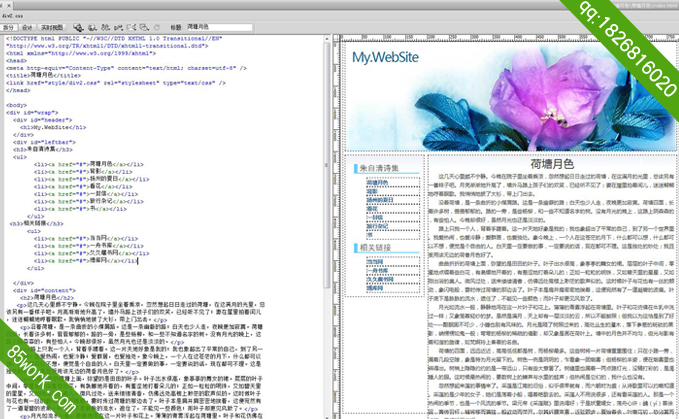This screenshot has height=419, width=679.
Task: Click the 荷塘月色 link in the design sidebar
Action: pos(377,183)
